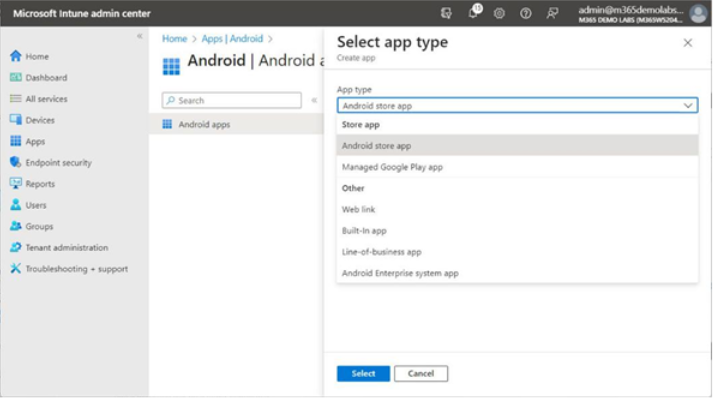Open Apps from the sidebar

point(27,141)
